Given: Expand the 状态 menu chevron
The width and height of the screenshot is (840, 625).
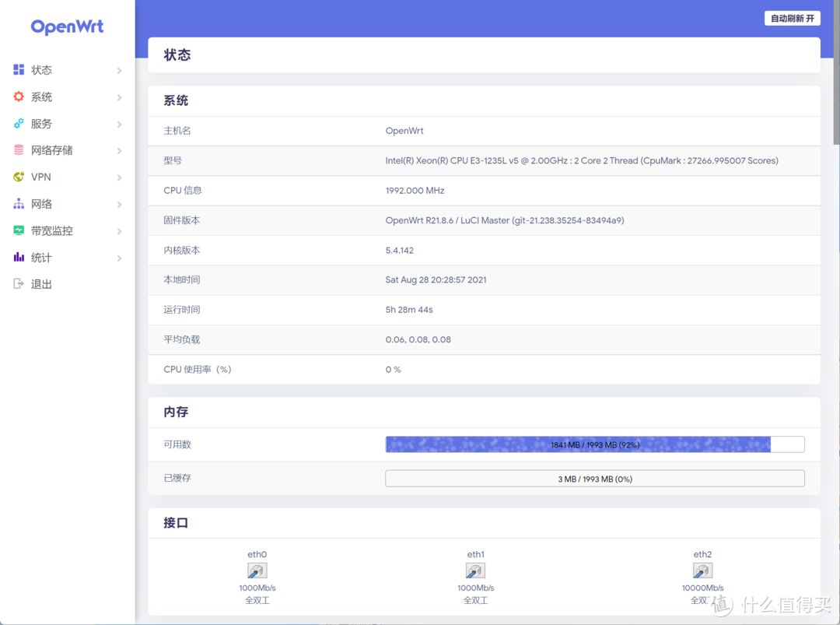Looking at the screenshot, I should point(120,70).
